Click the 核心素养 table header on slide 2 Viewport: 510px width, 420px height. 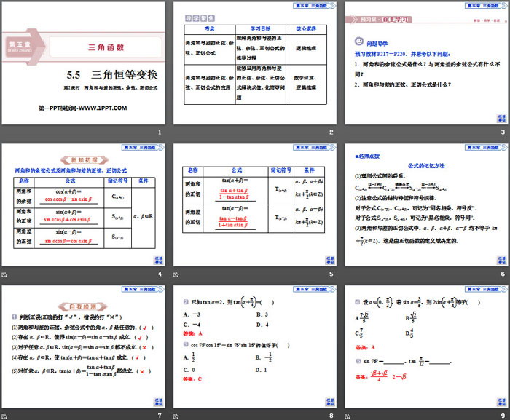(x=306, y=28)
